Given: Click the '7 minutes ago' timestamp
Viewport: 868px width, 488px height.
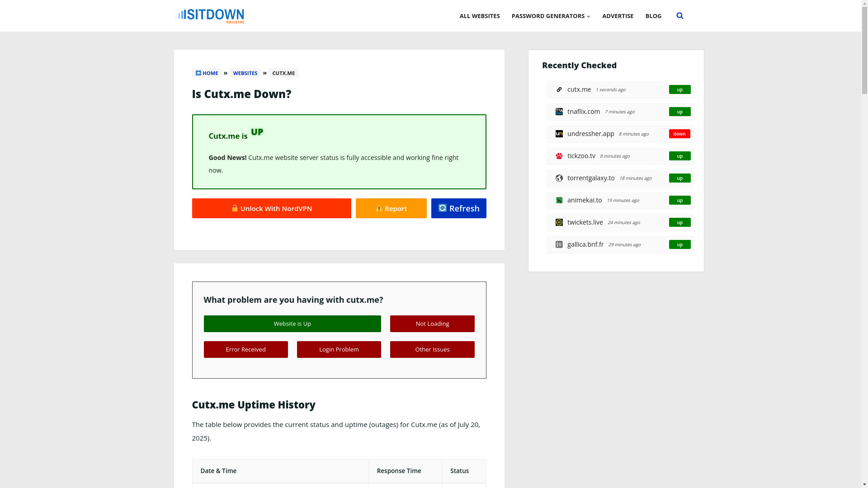Looking at the screenshot, I should (619, 112).
